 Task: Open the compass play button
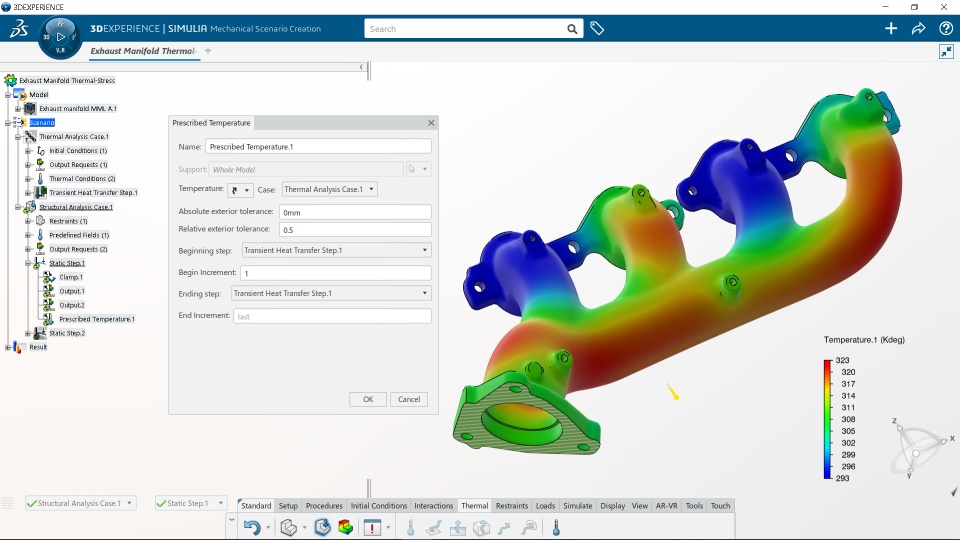(60, 37)
